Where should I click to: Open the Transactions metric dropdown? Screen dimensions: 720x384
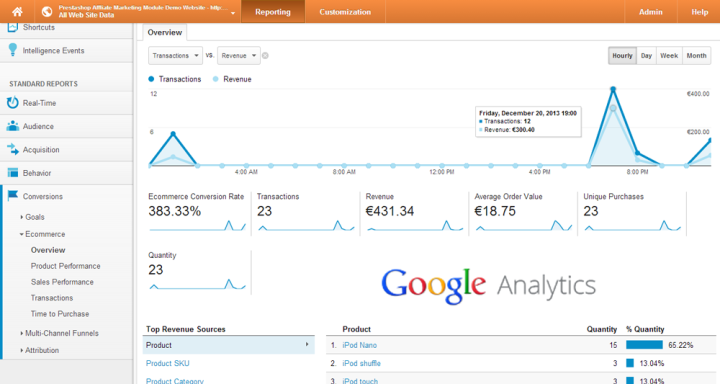(175, 56)
